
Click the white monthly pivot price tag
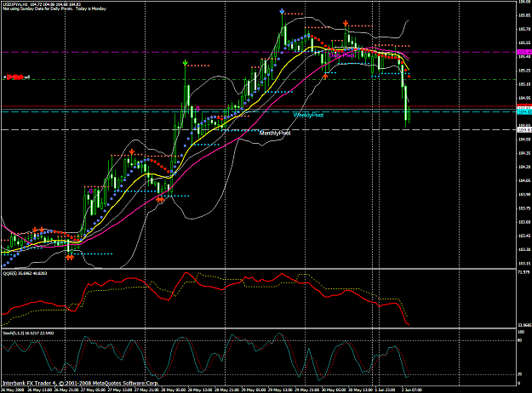pyautogui.click(x=524, y=130)
